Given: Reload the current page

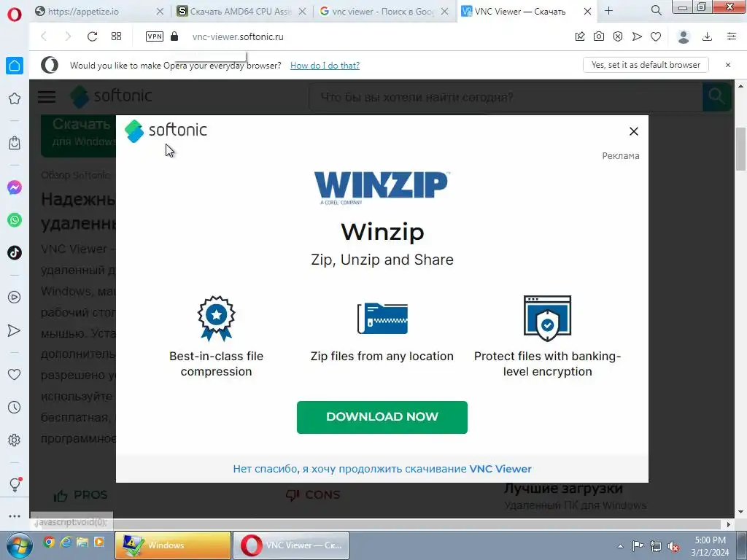Looking at the screenshot, I should [92, 36].
